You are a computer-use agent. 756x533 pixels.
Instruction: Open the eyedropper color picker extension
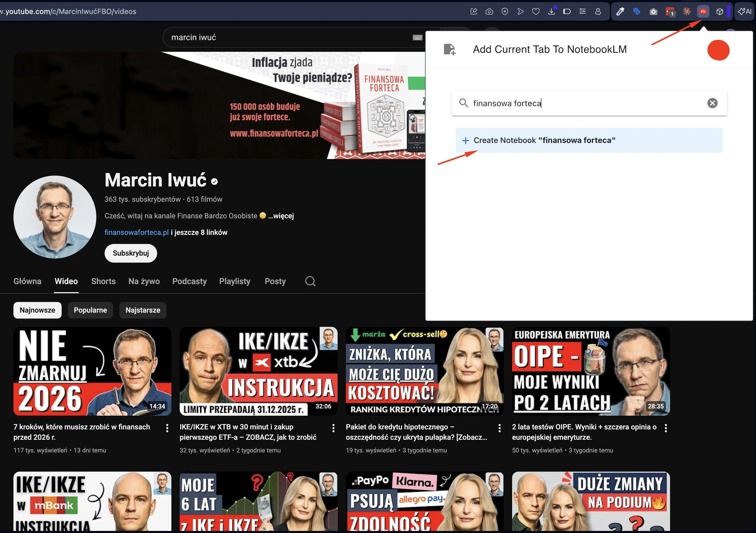pos(620,11)
